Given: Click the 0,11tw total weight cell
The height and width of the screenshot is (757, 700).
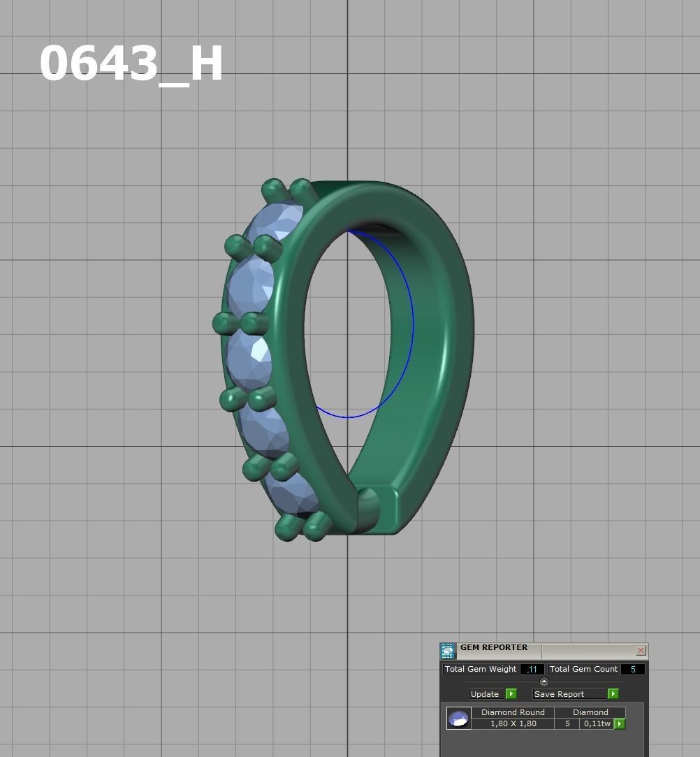Looking at the screenshot, I should (597, 723).
